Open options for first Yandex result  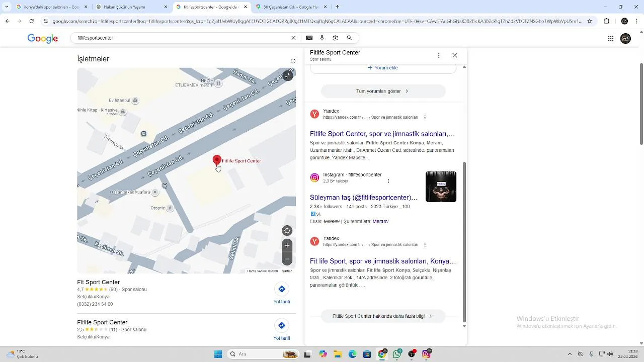[425, 117]
